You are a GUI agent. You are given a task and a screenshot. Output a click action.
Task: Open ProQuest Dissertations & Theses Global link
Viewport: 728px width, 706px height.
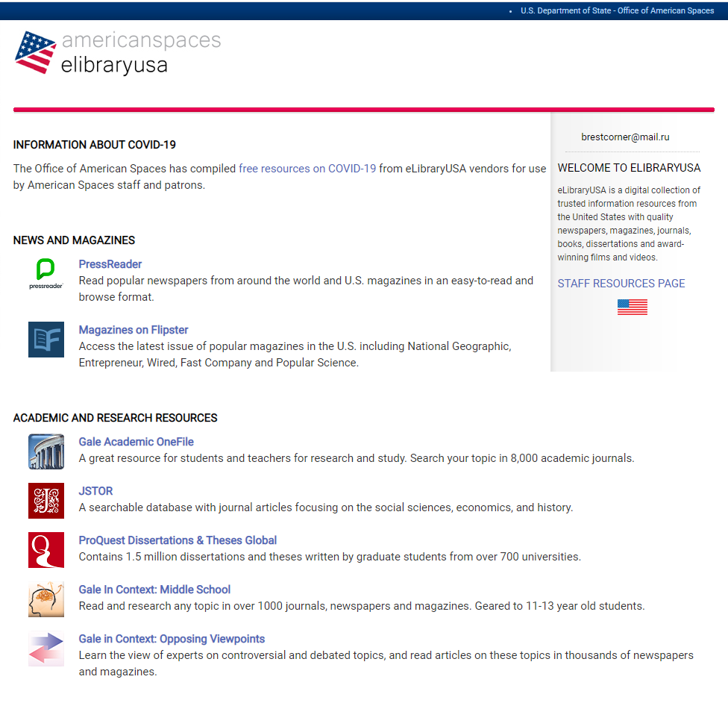(x=178, y=540)
